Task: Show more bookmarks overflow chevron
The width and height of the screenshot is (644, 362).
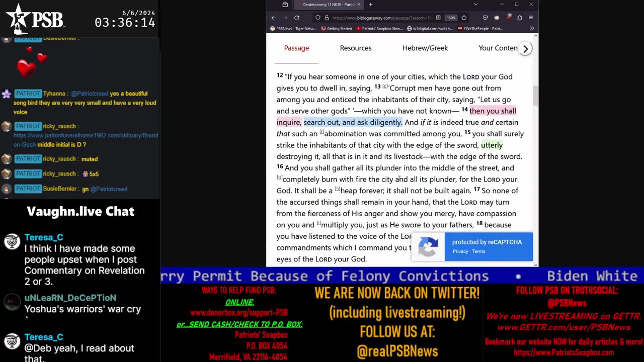Action: [x=532, y=29]
